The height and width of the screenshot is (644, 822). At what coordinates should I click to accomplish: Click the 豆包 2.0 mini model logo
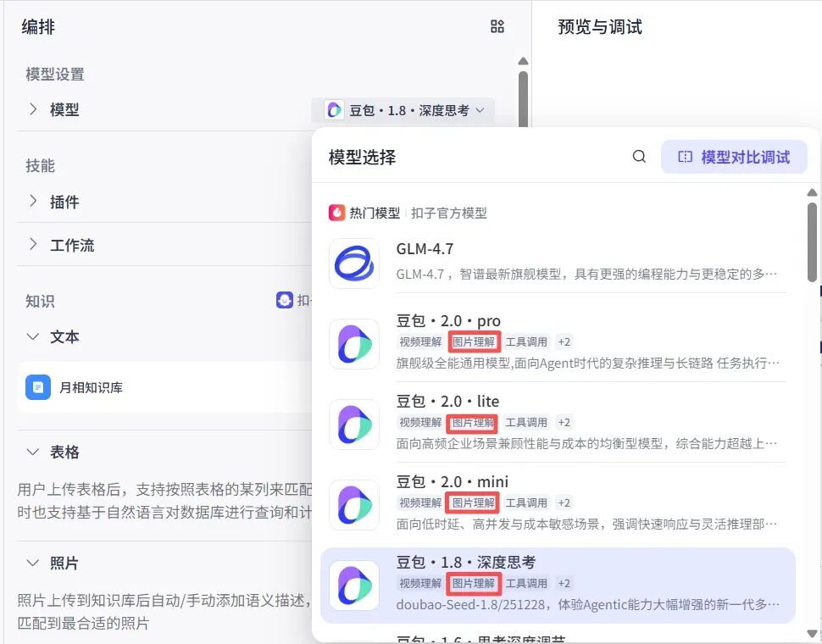pos(354,505)
